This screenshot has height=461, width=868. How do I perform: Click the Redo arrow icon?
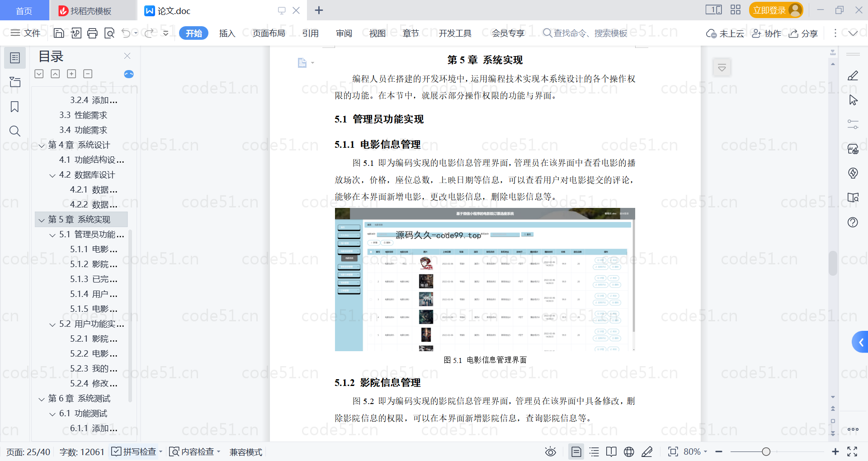[149, 33]
